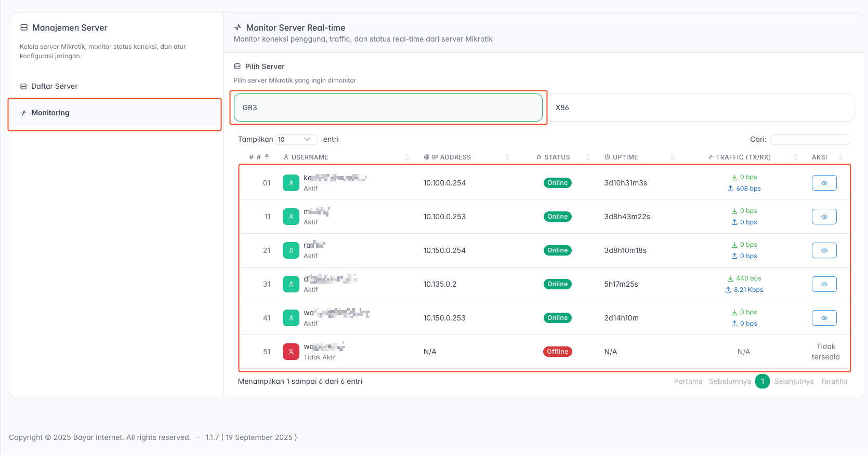Click the green user icon for 10.100.0.253

pyautogui.click(x=291, y=217)
